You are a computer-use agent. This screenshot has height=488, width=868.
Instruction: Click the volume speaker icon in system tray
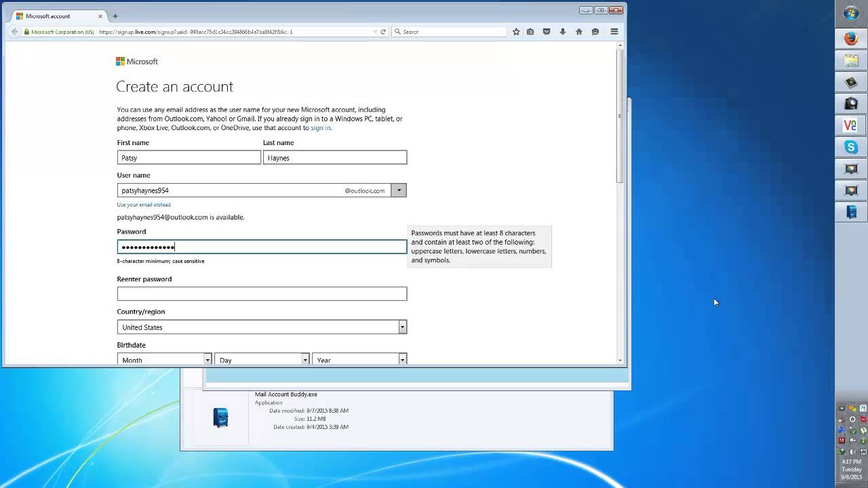click(852, 451)
